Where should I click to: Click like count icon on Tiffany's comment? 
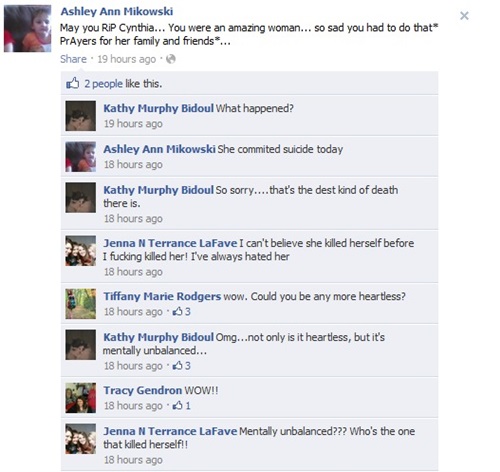pos(181,312)
